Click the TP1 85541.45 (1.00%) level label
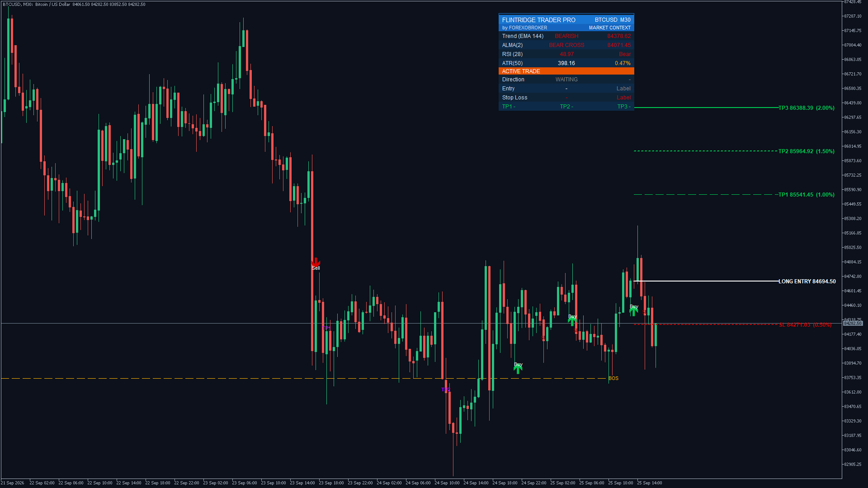The width and height of the screenshot is (868, 488). coord(807,195)
